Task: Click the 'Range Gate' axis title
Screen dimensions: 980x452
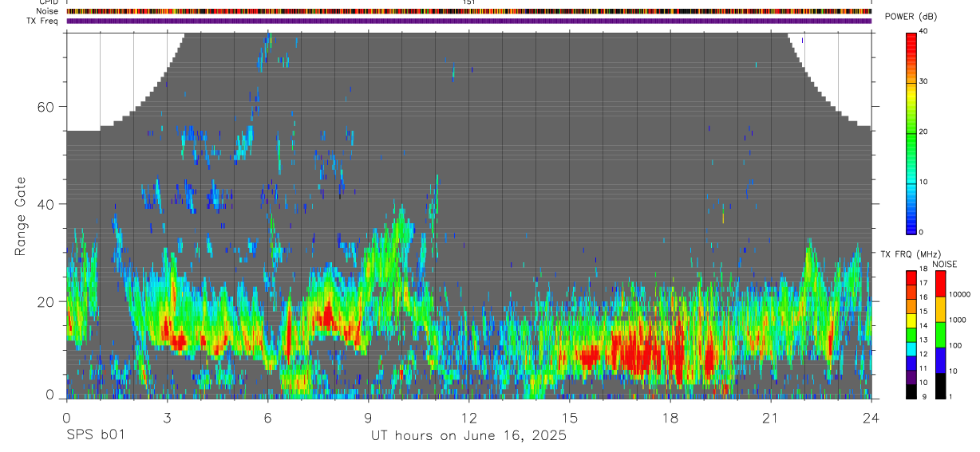Action: (21, 216)
